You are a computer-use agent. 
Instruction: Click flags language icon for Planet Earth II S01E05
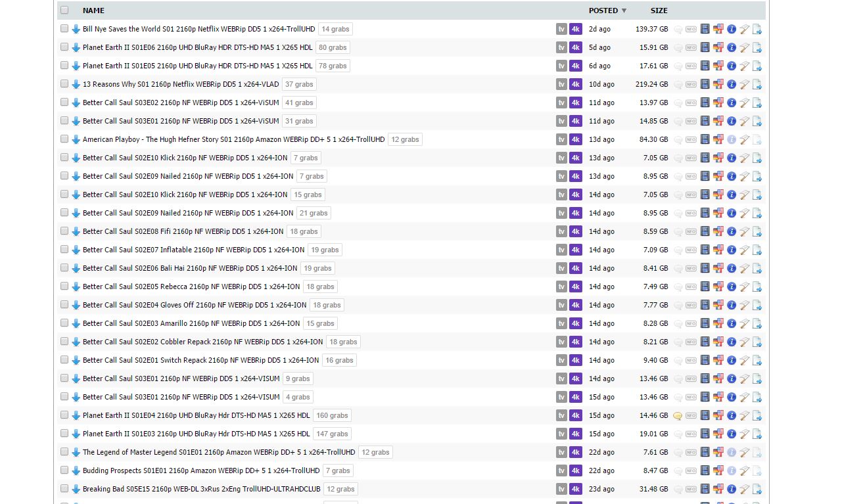(718, 66)
